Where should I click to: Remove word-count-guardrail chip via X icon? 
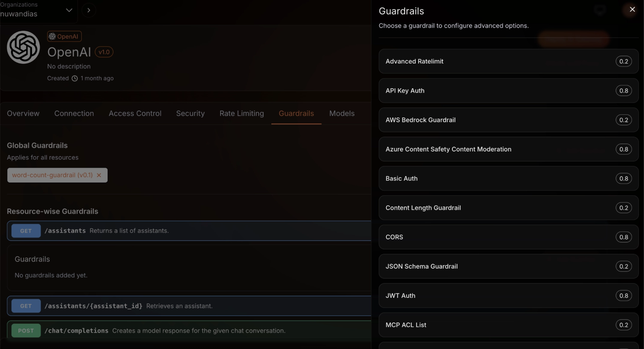[99, 175]
